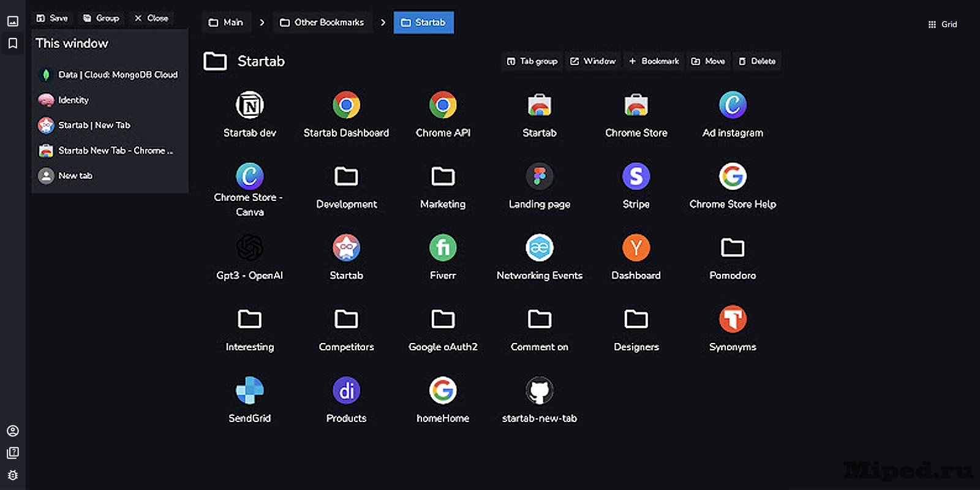Open the Products bookmark
This screenshot has width=980, height=490.
pos(346,401)
